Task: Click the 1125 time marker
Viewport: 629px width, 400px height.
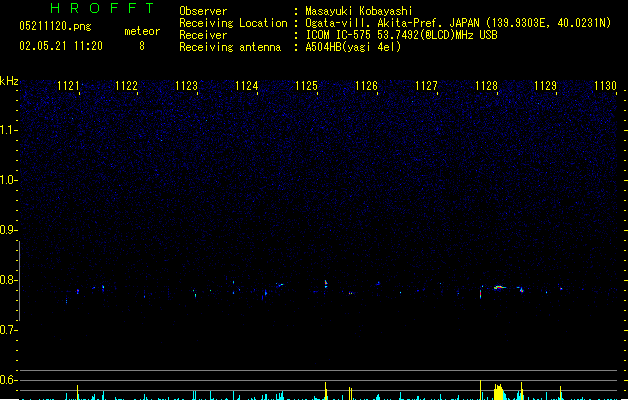Action: tap(306, 86)
